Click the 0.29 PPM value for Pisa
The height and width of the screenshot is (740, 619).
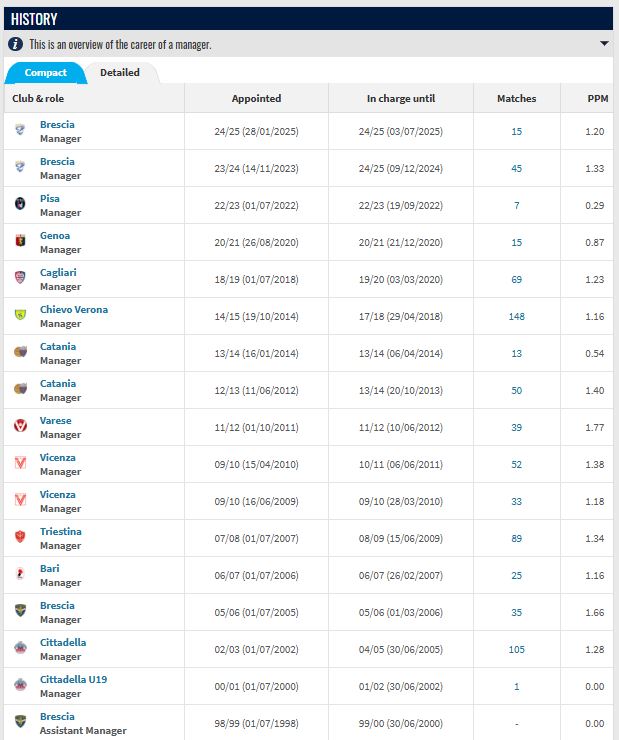click(x=594, y=206)
